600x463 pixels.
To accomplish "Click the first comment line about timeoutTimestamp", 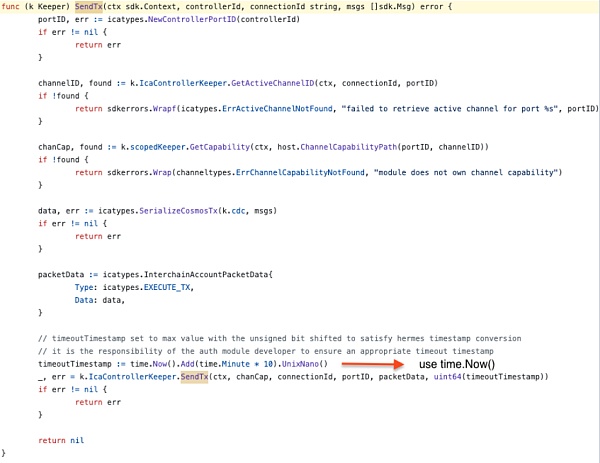I will tap(280, 339).
